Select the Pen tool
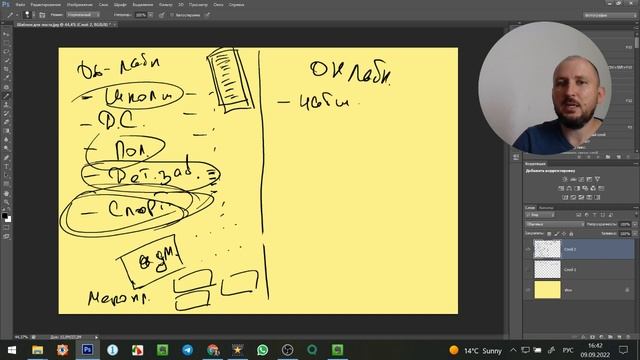Image resolution: width=640 pixels, height=360 pixels. (6, 158)
